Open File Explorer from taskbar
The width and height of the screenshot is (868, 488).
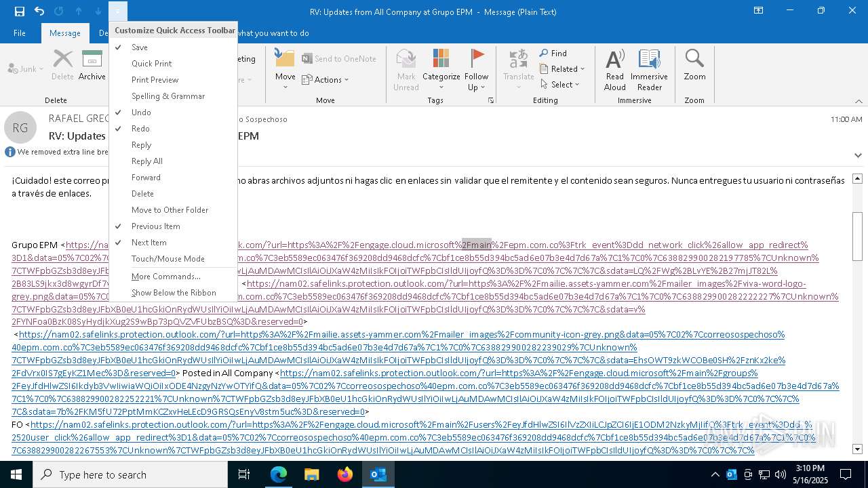(x=311, y=474)
